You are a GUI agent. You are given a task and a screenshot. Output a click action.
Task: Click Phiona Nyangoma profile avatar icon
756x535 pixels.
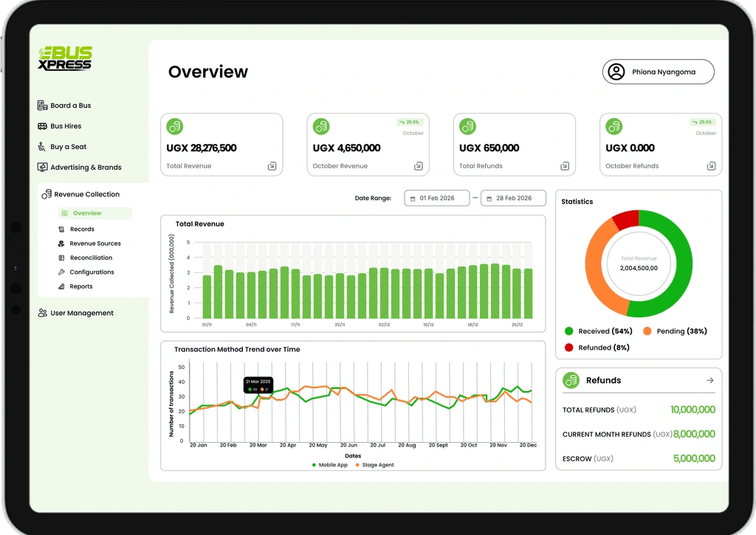tap(616, 72)
